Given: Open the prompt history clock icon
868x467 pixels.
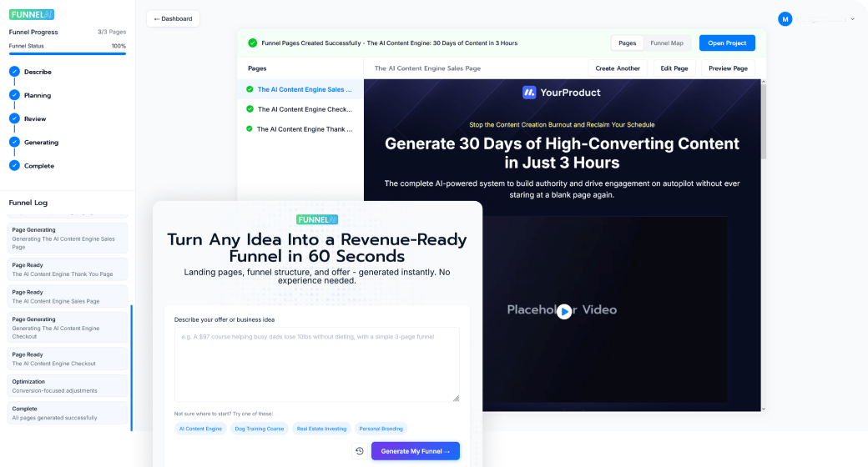Looking at the screenshot, I should click(x=359, y=451).
